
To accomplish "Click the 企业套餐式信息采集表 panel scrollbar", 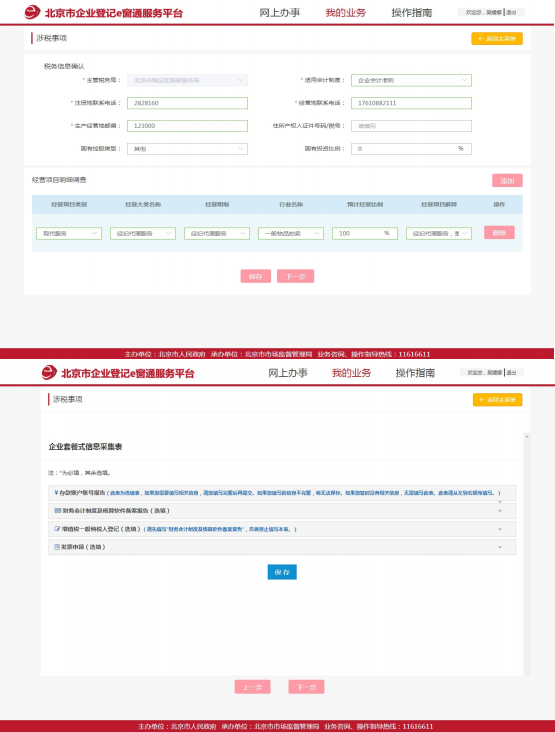I will (527, 553).
